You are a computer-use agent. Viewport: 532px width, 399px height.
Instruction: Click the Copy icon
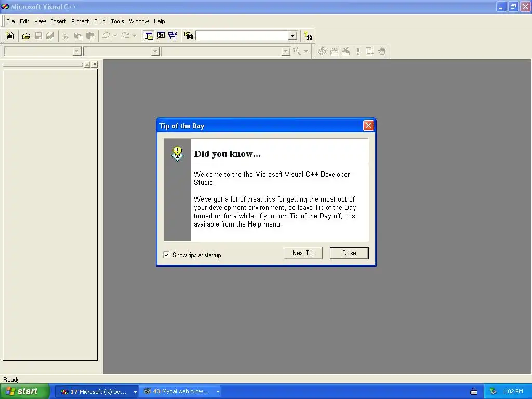point(78,36)
